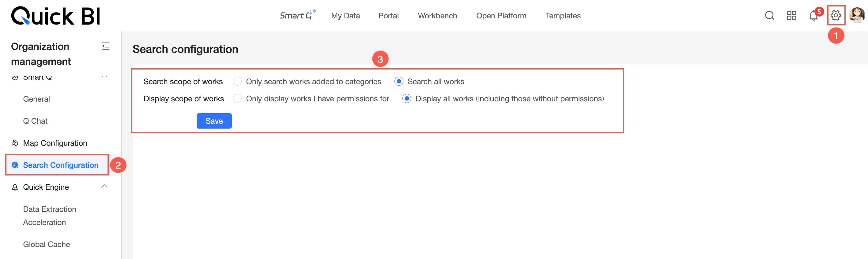Open Search Configuration menu item
The image size is (868, 259).
click(x=61, y=165)
